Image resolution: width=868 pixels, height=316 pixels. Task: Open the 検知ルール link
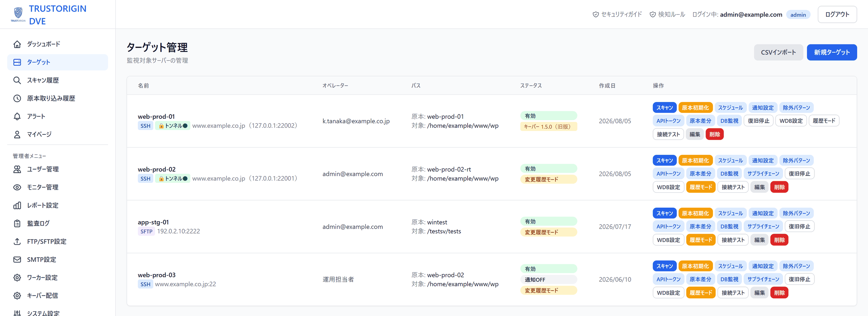(667, 15)
